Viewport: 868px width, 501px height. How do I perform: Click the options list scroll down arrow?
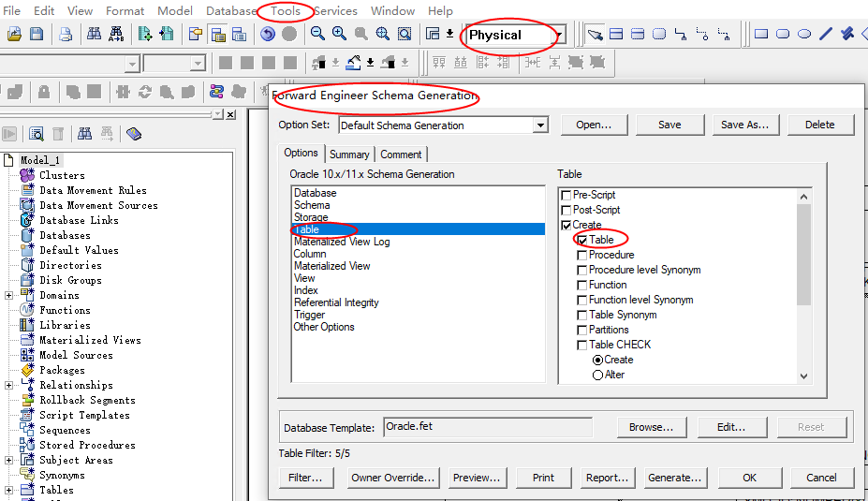coord(803,376)
